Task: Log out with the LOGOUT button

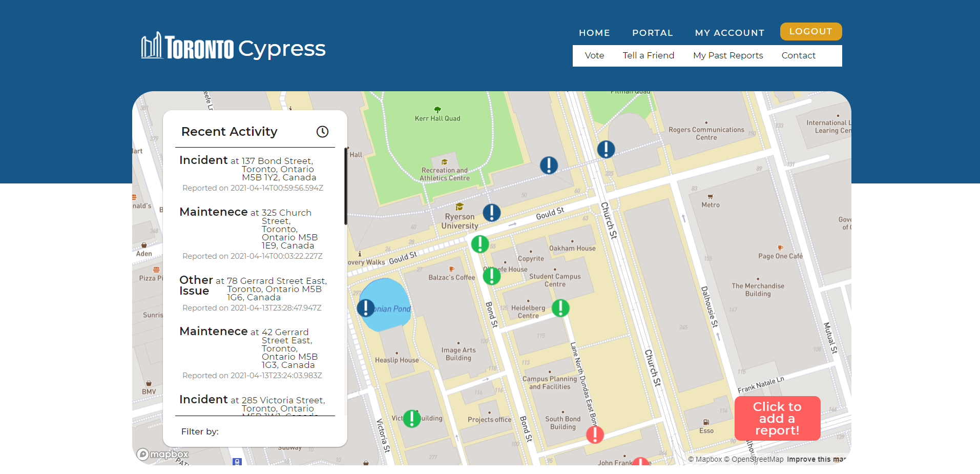Action: [811, 31]
